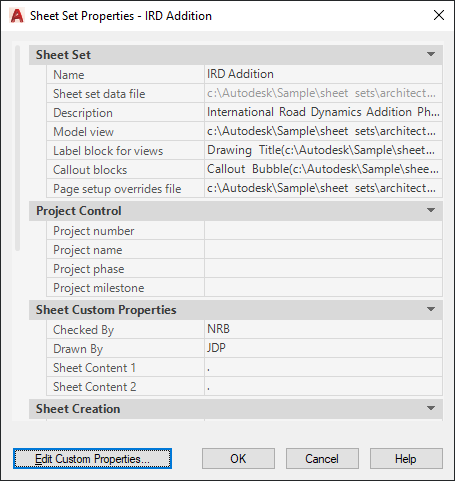Click the Page setup overrides file value

coord(323,188)
